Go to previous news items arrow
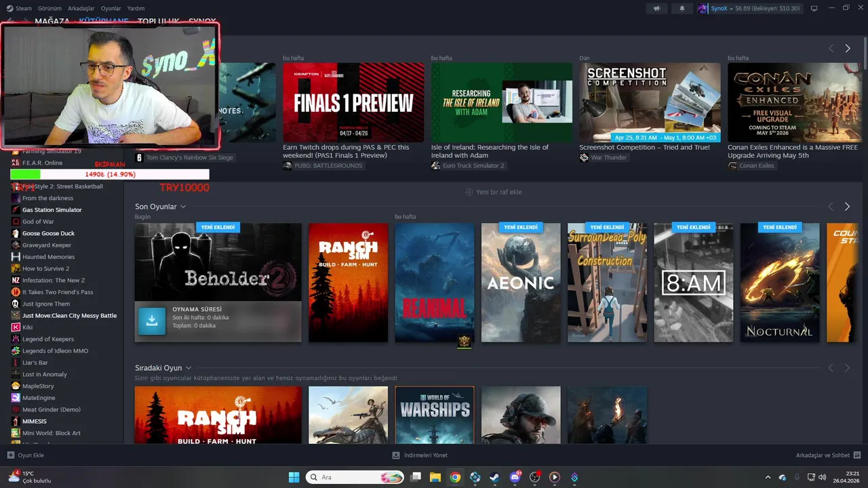868x488 pixels. click(x=831, y=48)
